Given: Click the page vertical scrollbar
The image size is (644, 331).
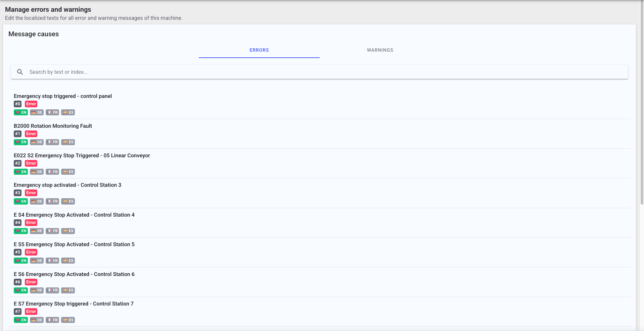Looking at the screenshot, I should pyautogui.click(x=642, y=103).
